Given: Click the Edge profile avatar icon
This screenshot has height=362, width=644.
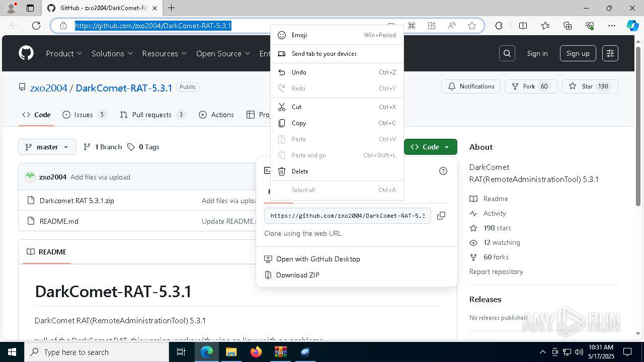Looking at the screenshot, I should [11, 8].
